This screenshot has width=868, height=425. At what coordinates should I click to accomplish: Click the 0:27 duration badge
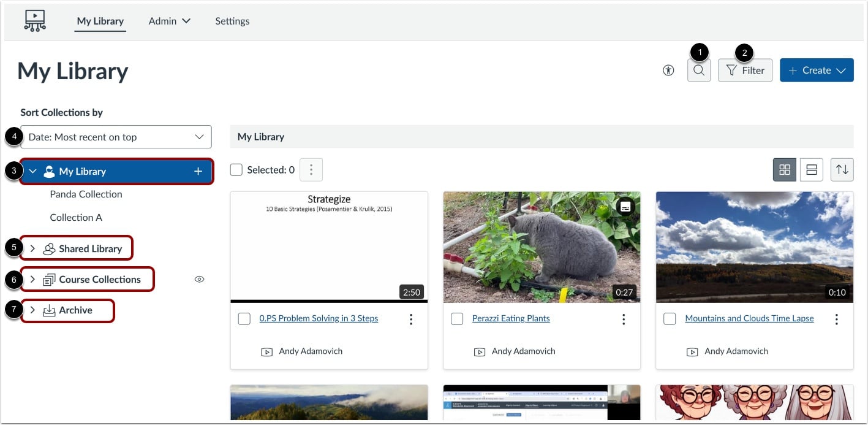click(624, 292)
